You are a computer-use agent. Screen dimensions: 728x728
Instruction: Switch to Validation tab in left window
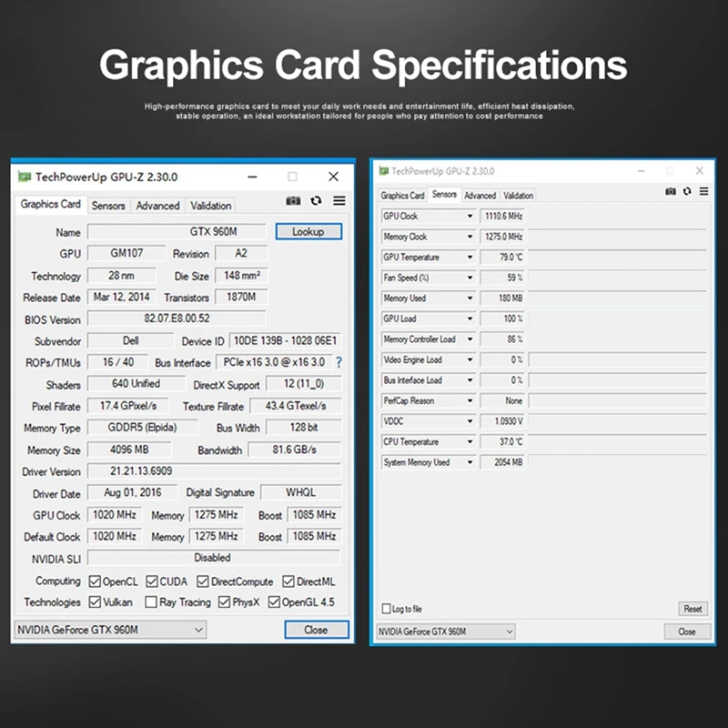tap(210, 206)
